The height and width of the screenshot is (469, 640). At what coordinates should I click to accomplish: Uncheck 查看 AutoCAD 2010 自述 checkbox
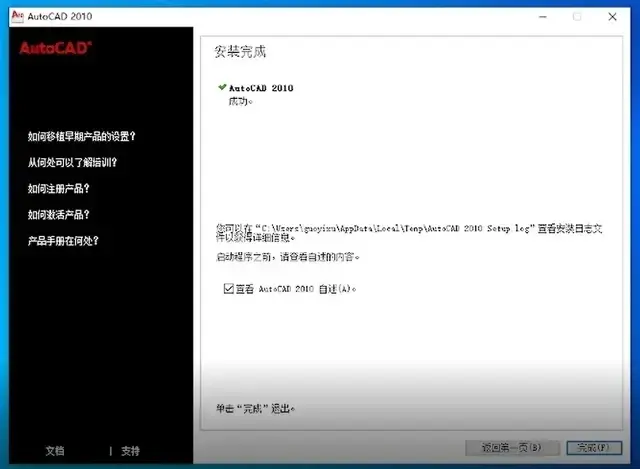click(x=229, y=289)
